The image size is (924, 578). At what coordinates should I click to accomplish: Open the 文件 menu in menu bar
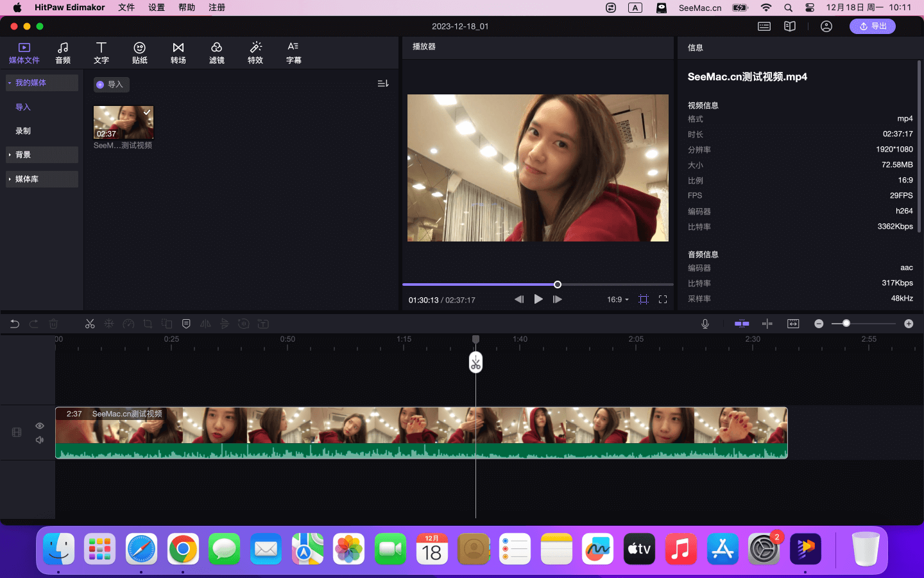coord(126,8)
